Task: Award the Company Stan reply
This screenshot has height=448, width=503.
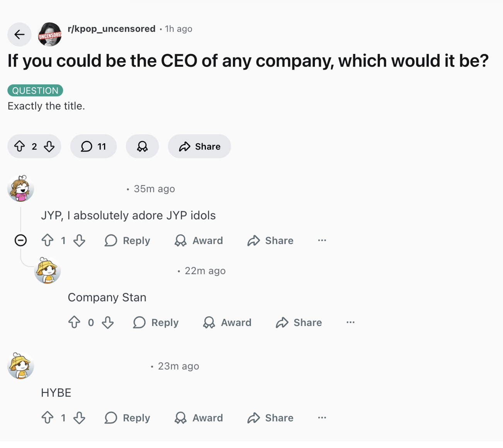Action: [227, 322]
